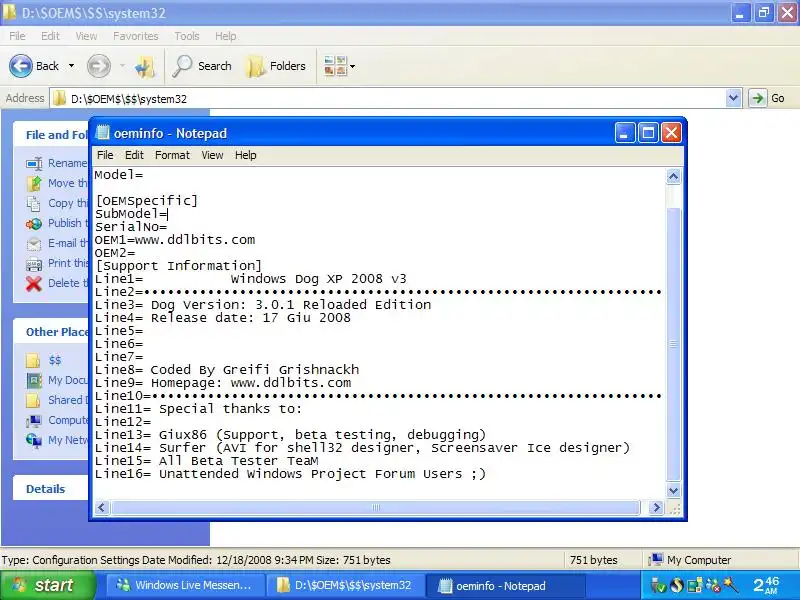Viewport: 800px width, 600px height.
Task: Open Notepad's Format menu
Action: (172, 155)
